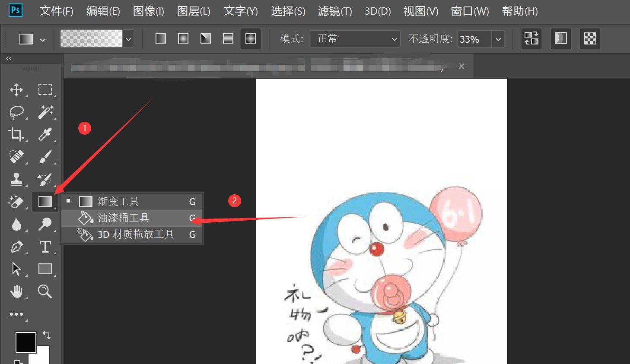630x364 pixels.
Task: Open the 滤镜(T) menu
Action: coord(335,11)
